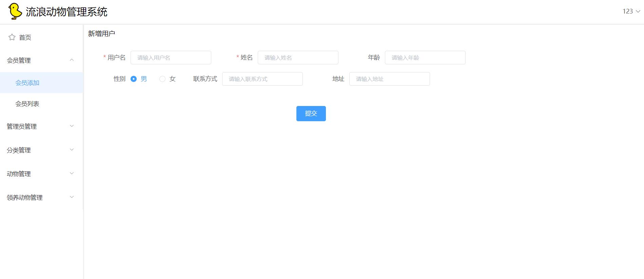The width and height of the screenshot is (644, 279).
Task: Collapse the 会员管理 menu section
Action: pyautogui.click(x=41, y=60)
